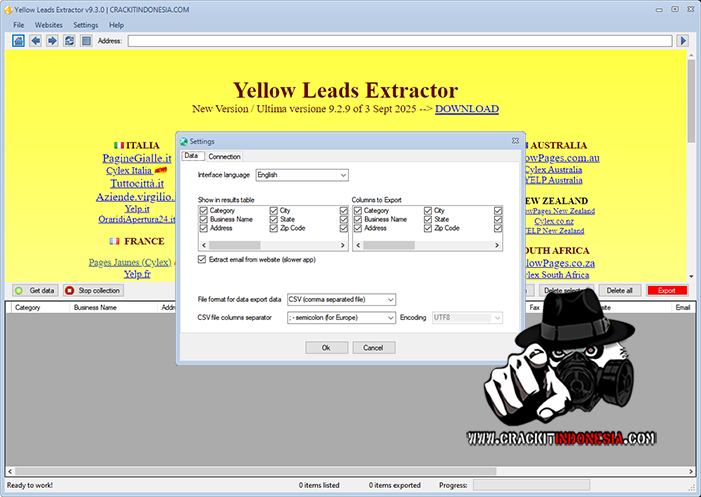The image size is (701, 497).
Task: Click the Refresh page icon
Action: pos(69,41)
